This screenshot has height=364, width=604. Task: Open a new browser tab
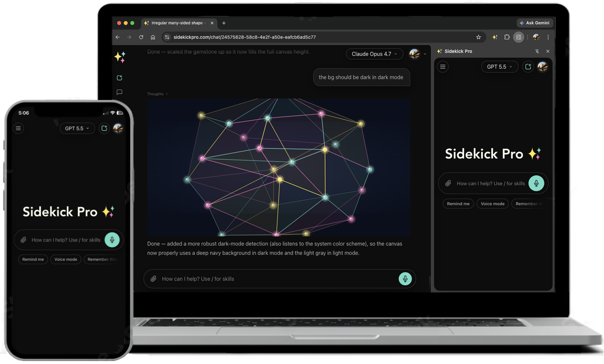224,23
